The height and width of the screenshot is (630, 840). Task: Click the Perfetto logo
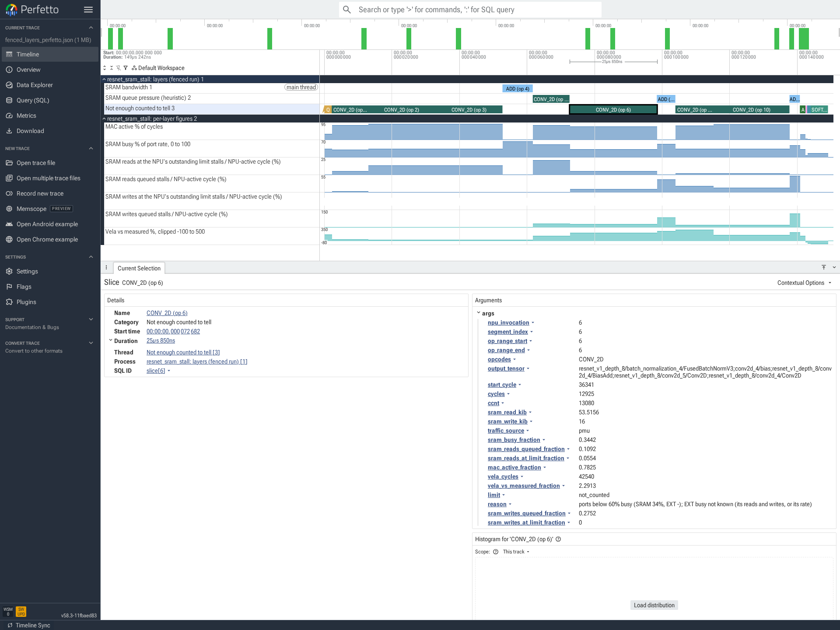[x=32, y=10]
